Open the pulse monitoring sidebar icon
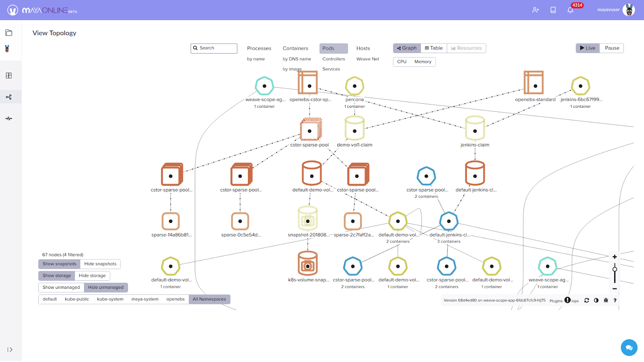This screenshot has height=362, width=644. 9,119
